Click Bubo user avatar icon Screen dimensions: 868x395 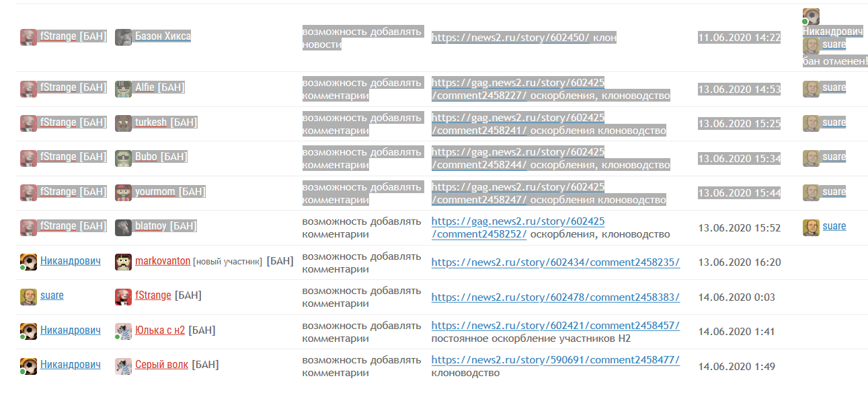pos(123,158)
